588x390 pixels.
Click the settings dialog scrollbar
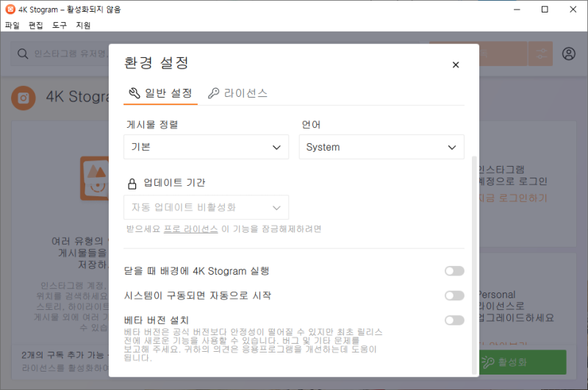474,265
